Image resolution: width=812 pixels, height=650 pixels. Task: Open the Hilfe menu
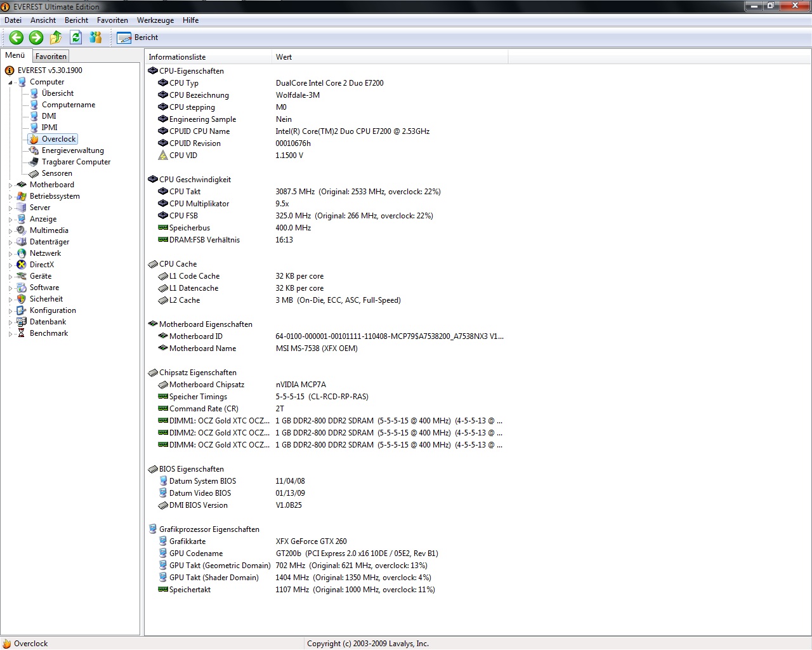click(190, 20)
